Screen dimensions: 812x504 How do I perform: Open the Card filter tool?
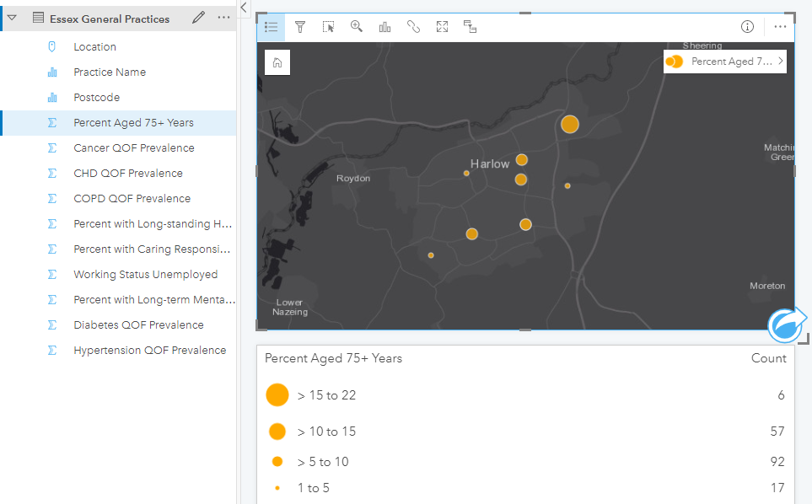300,27
